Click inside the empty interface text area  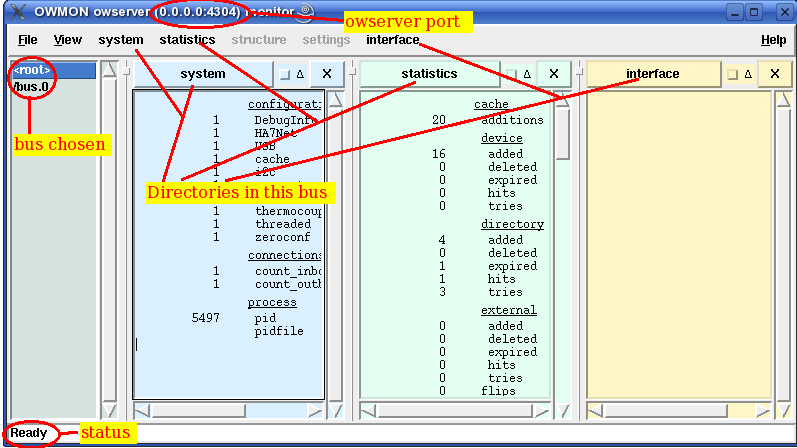click(680, 245)
